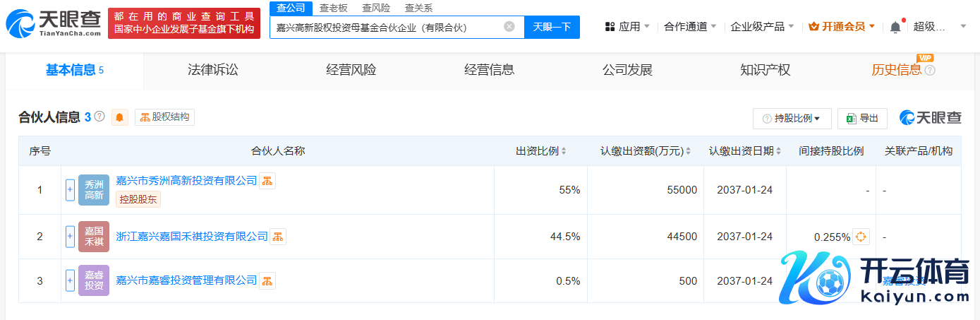Image resolution: width=980 pixels, height=320 pixels.
Task: Clear the search box with the X icon
Action: tap(509, 27)
